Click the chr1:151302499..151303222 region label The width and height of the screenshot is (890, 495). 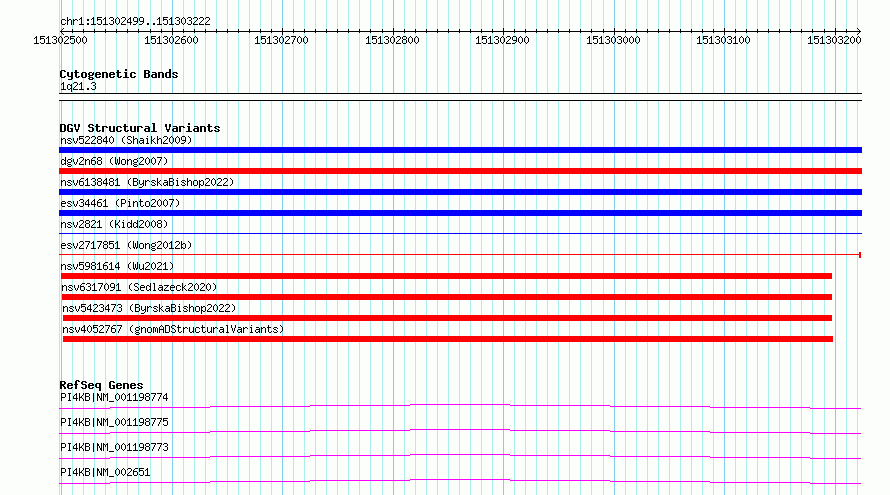tap(135, 22)
